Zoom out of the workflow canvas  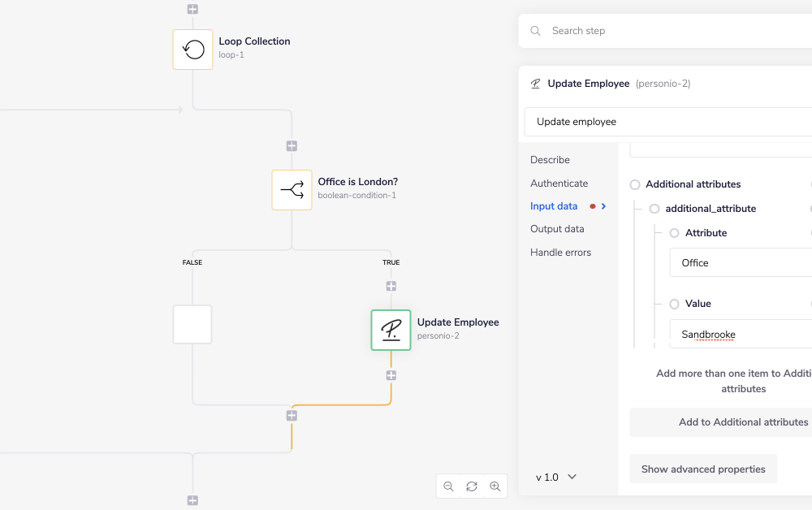tap(448, 486)
